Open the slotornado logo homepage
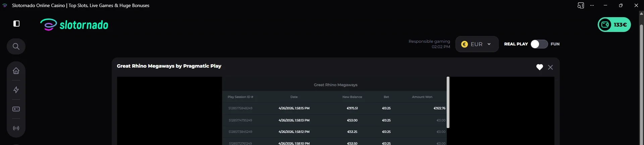This screenshot has height=145, width=644. (x=74, y=25)
